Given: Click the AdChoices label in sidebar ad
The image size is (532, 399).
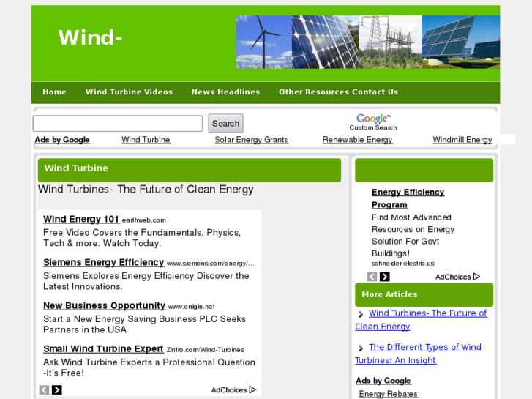Looking at the screenshot, I should (x=453, y=277).
